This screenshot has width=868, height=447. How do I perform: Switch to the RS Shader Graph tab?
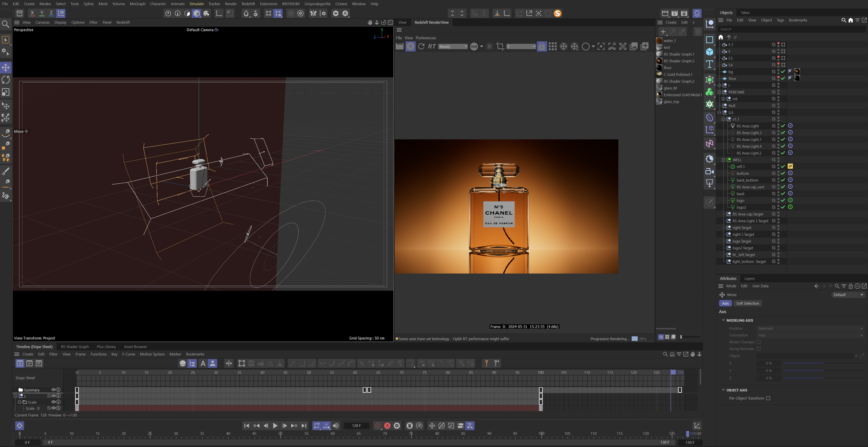75,347
